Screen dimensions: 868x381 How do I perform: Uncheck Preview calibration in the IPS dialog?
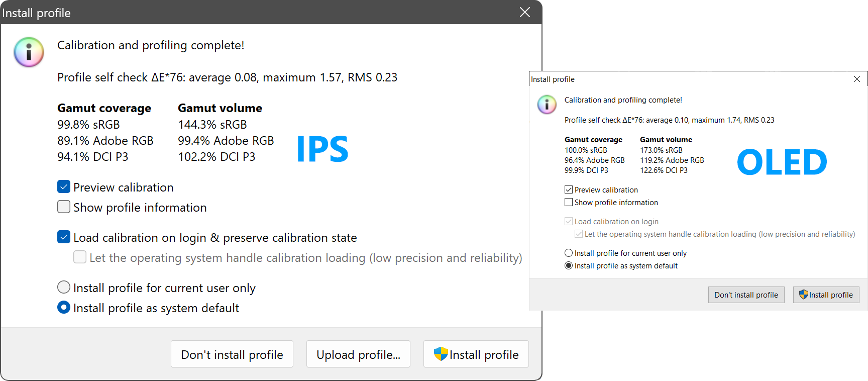[64, 187]
